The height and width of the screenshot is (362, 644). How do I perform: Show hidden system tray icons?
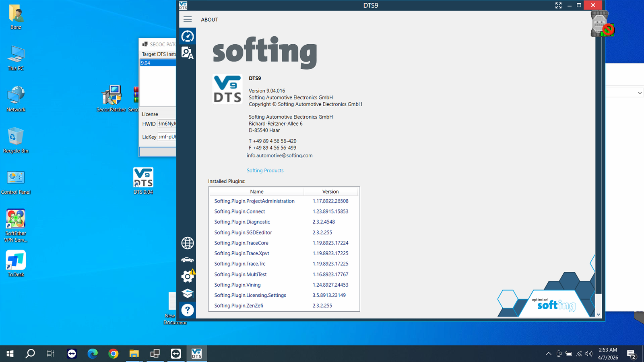click(548, 354)
